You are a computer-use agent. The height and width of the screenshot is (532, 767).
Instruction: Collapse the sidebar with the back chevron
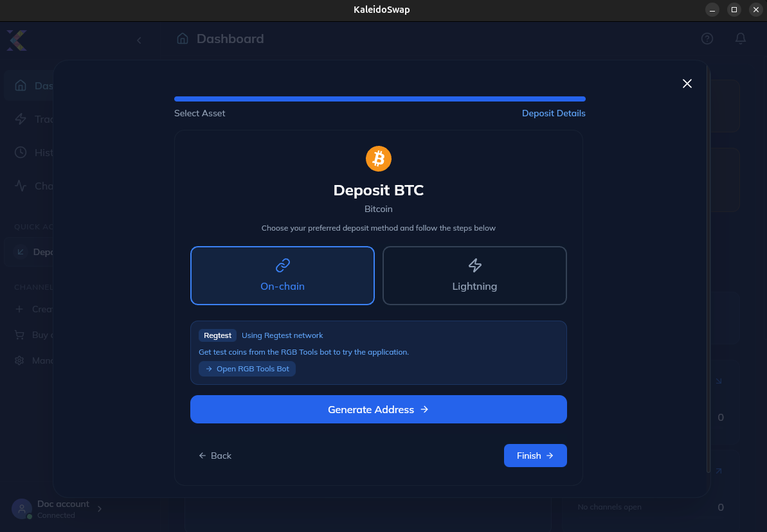139,40
